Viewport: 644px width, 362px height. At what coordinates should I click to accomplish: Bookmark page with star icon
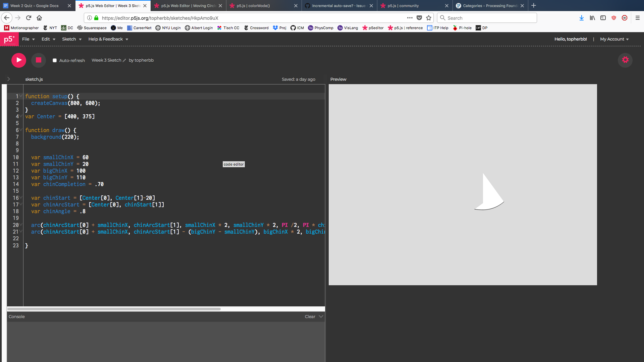coord(429,18)
